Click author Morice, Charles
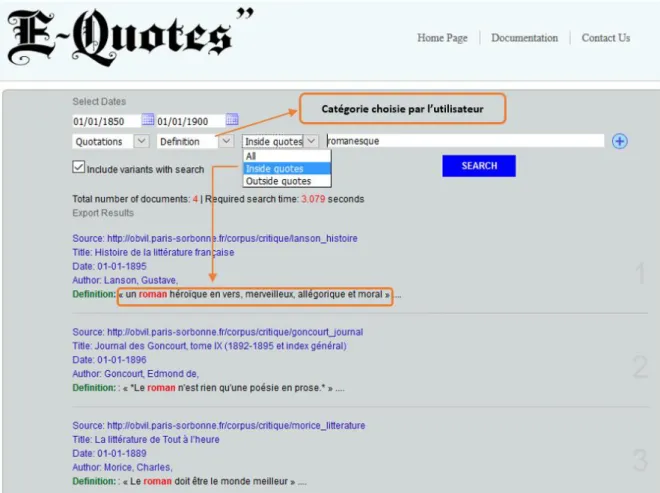660x493 pixels. [x=138, y=467]
